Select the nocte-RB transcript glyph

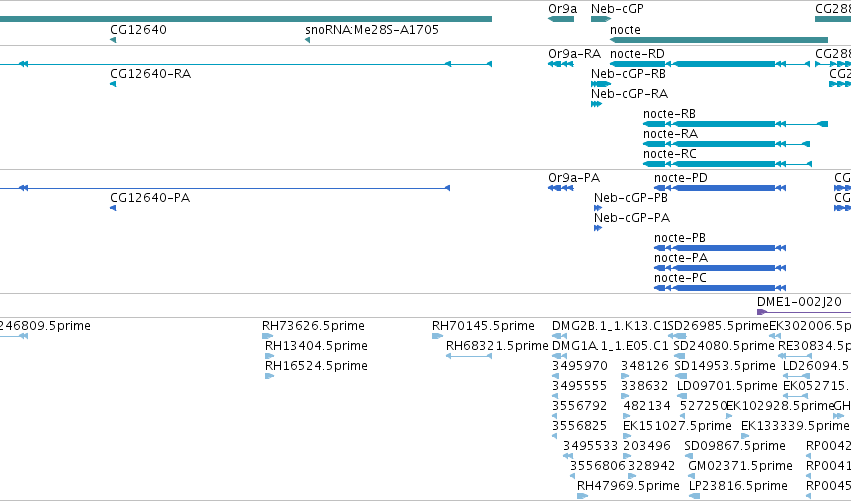(x=735, y=124)
